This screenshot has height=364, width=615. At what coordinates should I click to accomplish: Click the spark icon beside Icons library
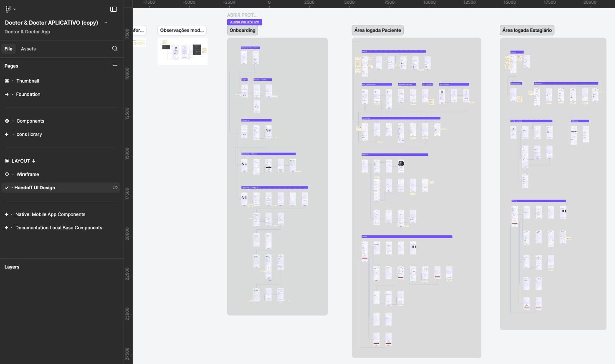tap(6, 134)
